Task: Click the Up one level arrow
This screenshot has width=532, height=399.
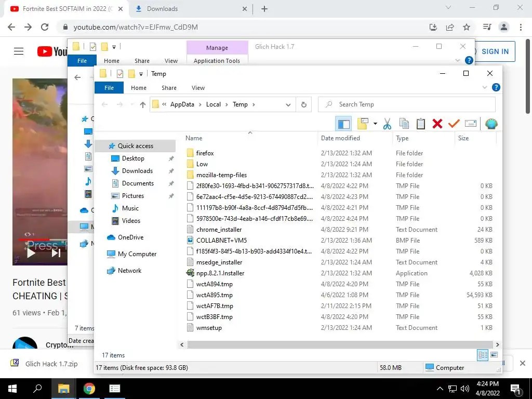Action: pyautogui.click(x=142, y=104)
